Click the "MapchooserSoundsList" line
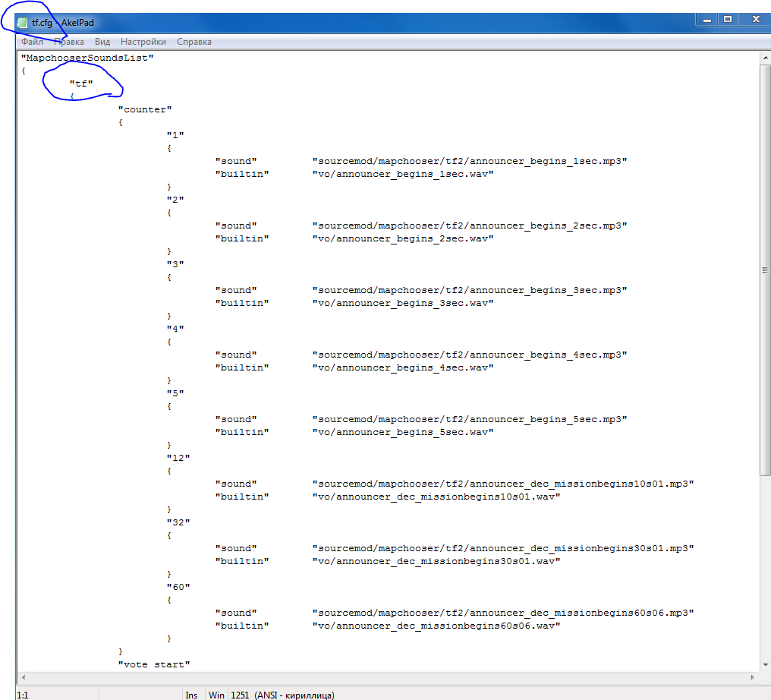The height and width of the screenshot is (700, 771). click(87, 58)
